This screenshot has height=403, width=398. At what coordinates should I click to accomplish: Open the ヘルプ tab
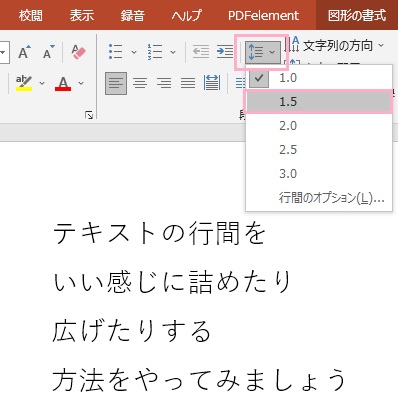[x=187, y=16]
